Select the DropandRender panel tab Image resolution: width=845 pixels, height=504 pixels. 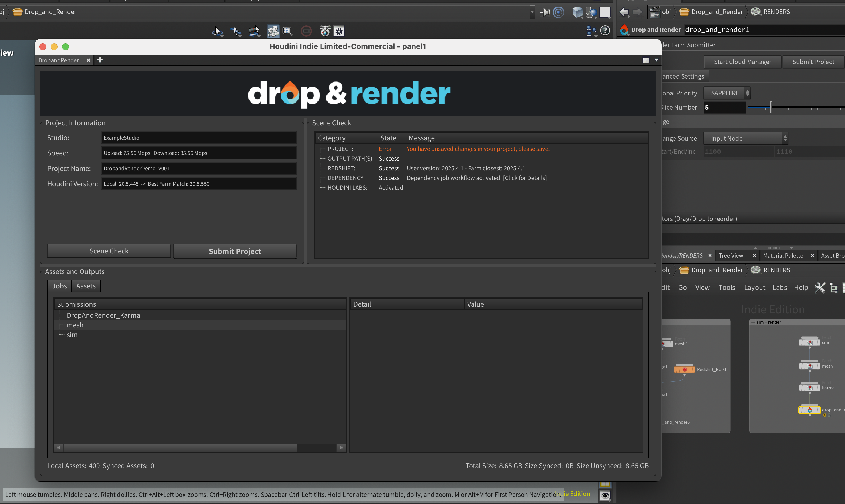(x=59, y=60)
